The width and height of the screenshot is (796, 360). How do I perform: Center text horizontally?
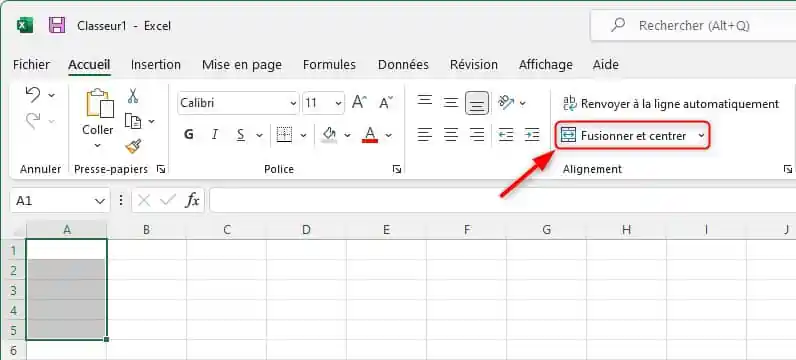(451, 135)
